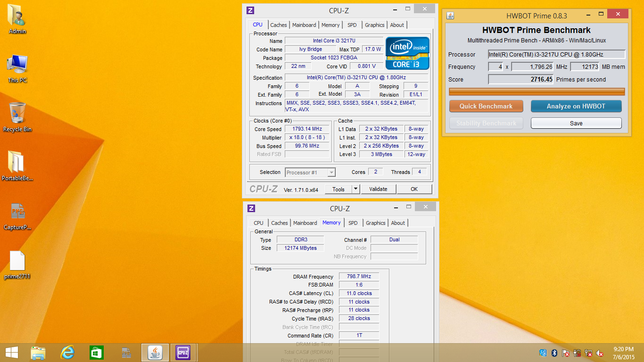Click the Stability Benchmark button
Viewport: 644px width, 362px height.
tap(486, 123)
